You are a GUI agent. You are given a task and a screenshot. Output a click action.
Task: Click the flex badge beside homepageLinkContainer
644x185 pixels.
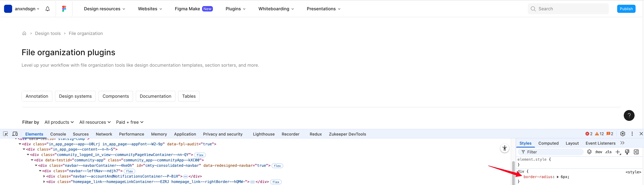pyautogui.click(x=276, y=182)
